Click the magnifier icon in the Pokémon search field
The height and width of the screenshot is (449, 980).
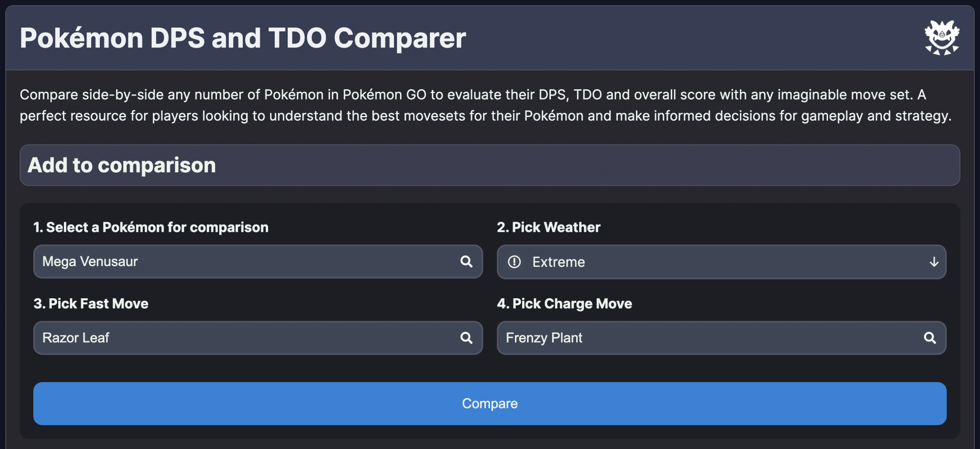pos(466,261)
